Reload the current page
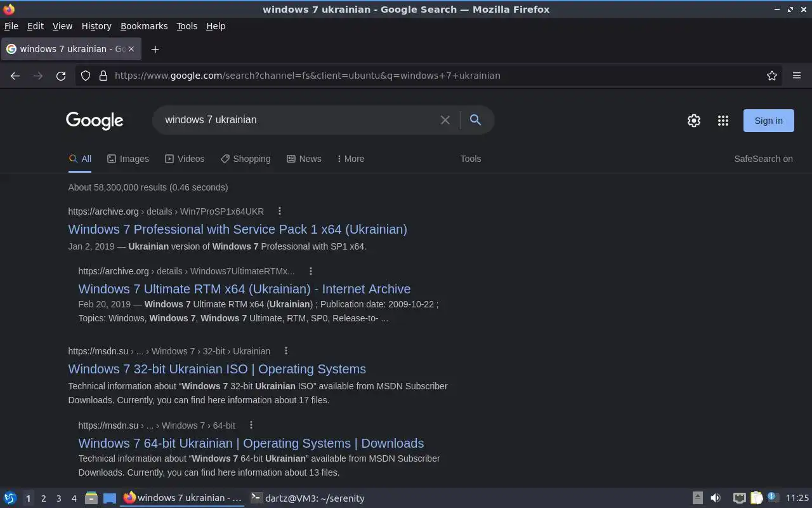 click(x=61, y=76)
